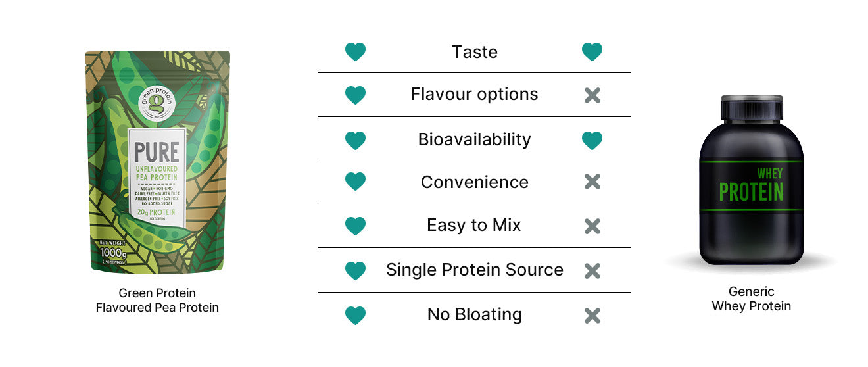This screenshot has height=367, width=868.
Task: Click the X mark for Easy to Mix
Action: coord(592,226)
